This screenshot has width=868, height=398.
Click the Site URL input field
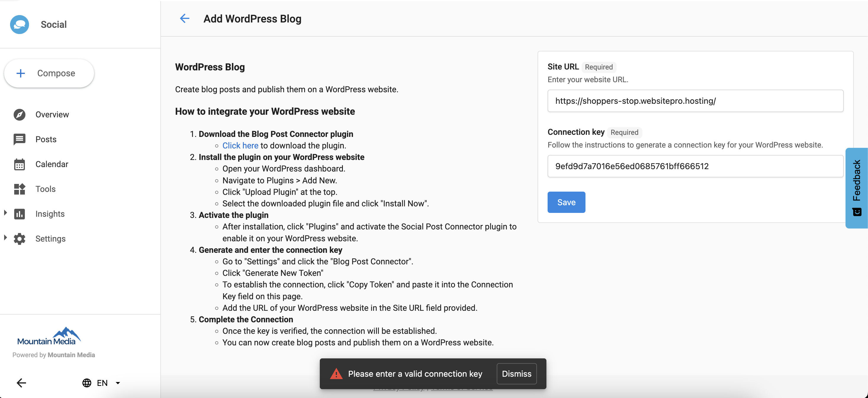click(x=695, y=101)
